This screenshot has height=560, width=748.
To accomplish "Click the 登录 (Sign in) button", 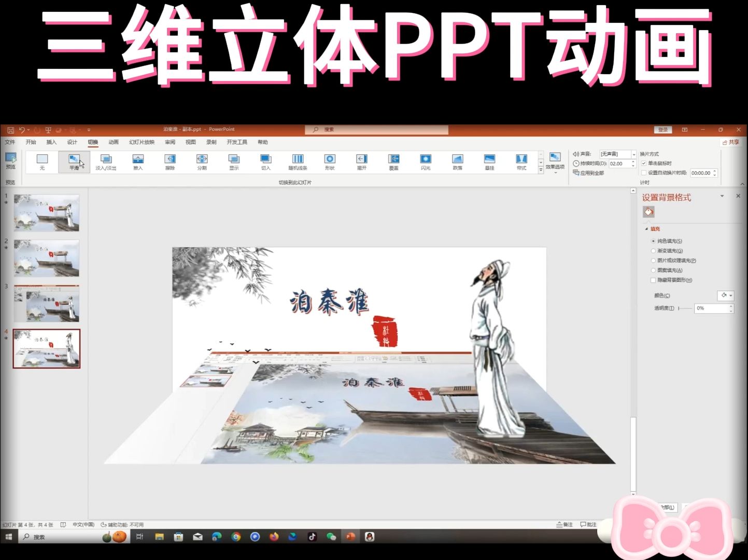I will click(x=663, y=130).
